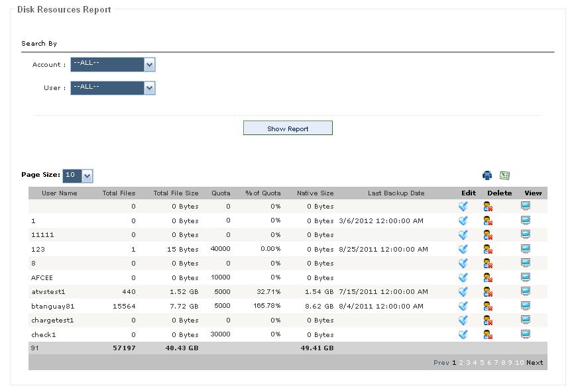The width and height of the screenshot is (578, 392).
Task: Go to page 2 of results
Action: (461, 363)
